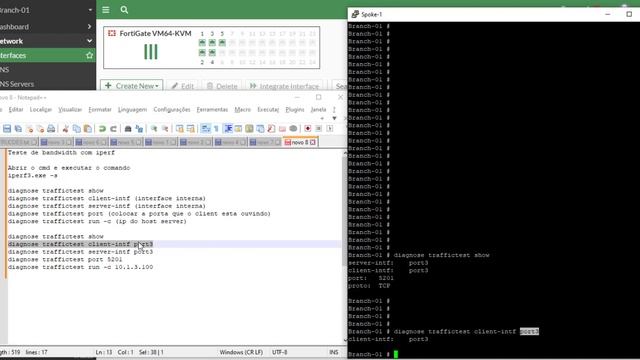Toggle synchronized horizontal scrolling icon

[x=191, y=129]
